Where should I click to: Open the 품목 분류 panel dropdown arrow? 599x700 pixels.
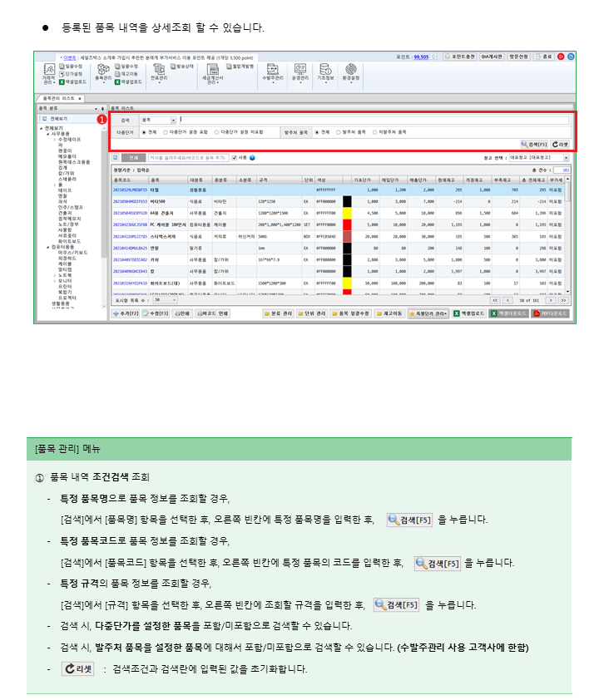click(96, 108)
